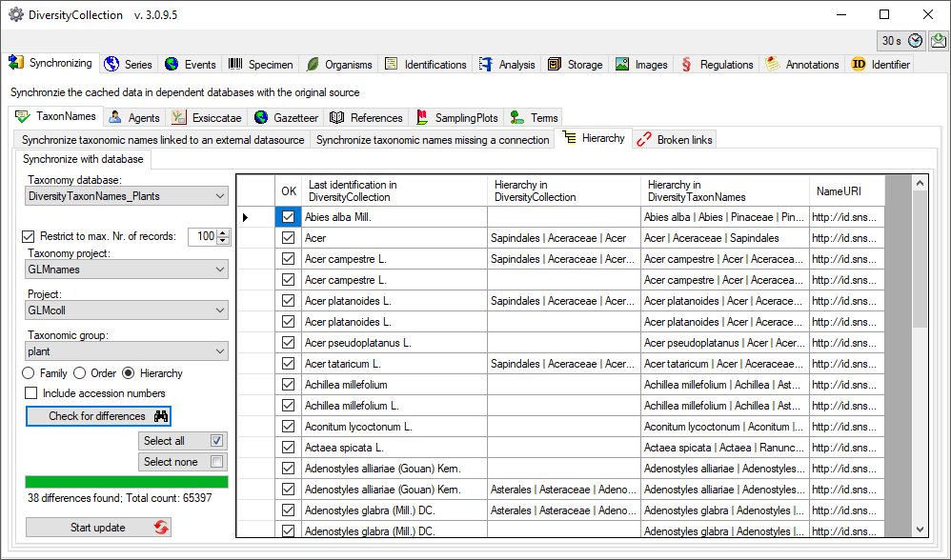Click the Broken links chain icon
Viewport: 951px width, 560px height.
[x=644, y=139]
